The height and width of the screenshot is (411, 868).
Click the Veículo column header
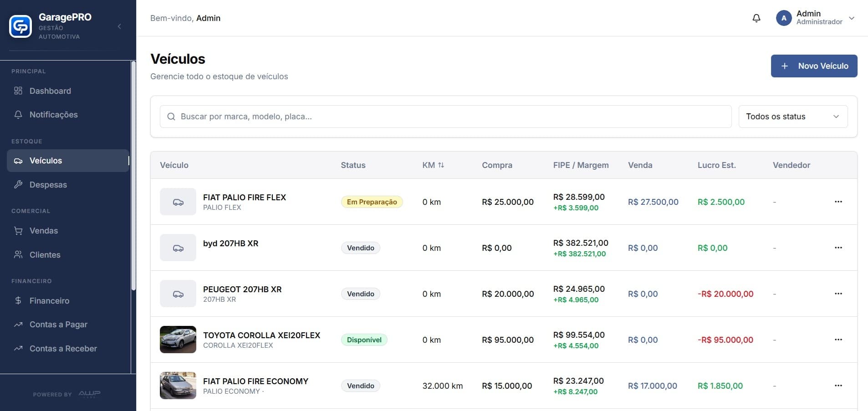[x=174, y=165]
